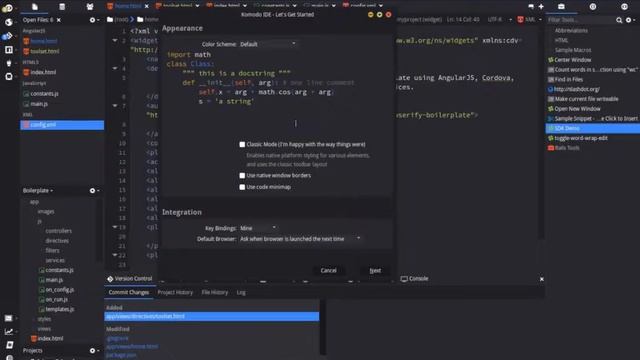The image size is (640, 360).
Task: Open the gear menu of the toolbox pane
Action: tap(629, 20)
